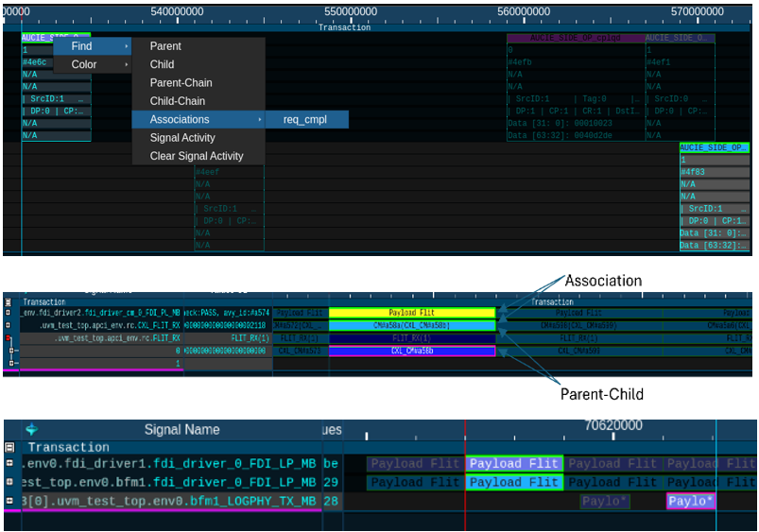Click the Data [31: 0]: 00010023 field
Screen dimensions: 759x532
click(x=576, y=123)
